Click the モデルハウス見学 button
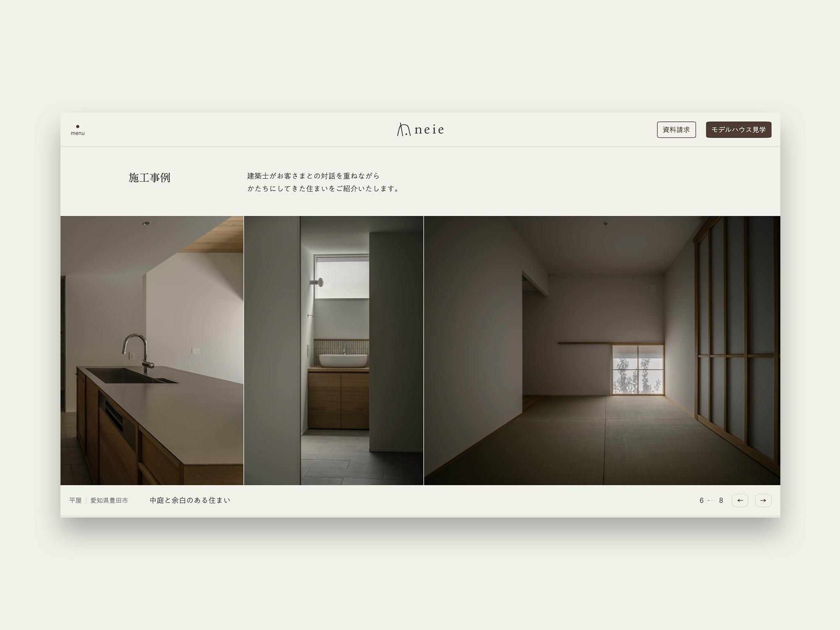 738,130
